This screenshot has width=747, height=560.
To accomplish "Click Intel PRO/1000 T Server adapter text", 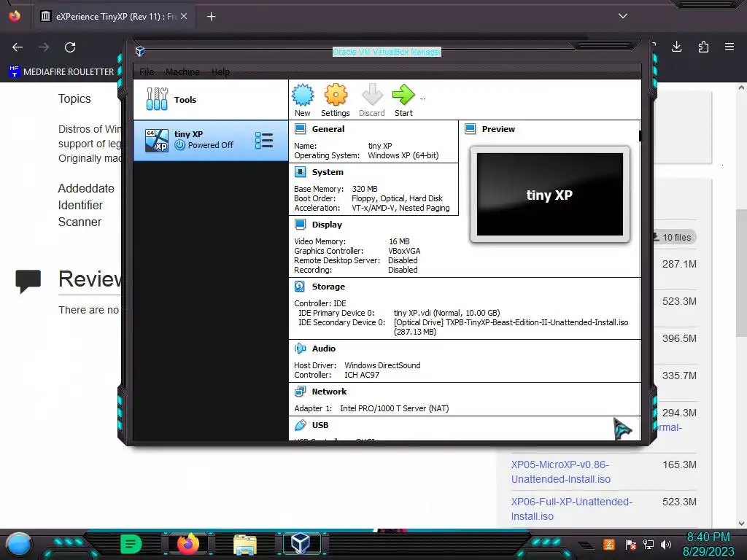I will coord(394,408).
